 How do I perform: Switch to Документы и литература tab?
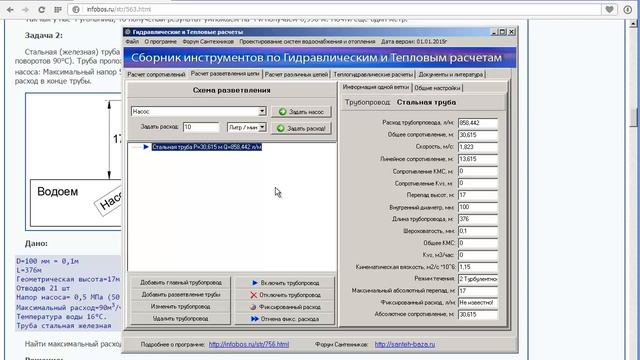(x=451, y=74)
